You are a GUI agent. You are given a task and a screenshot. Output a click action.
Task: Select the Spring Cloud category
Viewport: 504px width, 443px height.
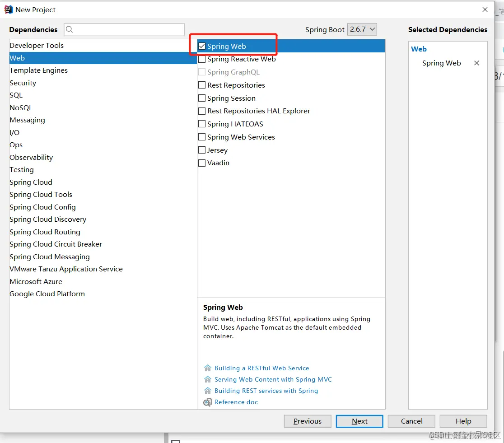(x=103, y=182)
